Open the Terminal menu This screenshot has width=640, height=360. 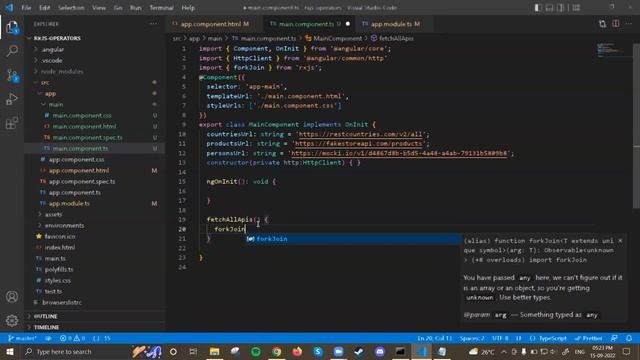tap(161, 8)
